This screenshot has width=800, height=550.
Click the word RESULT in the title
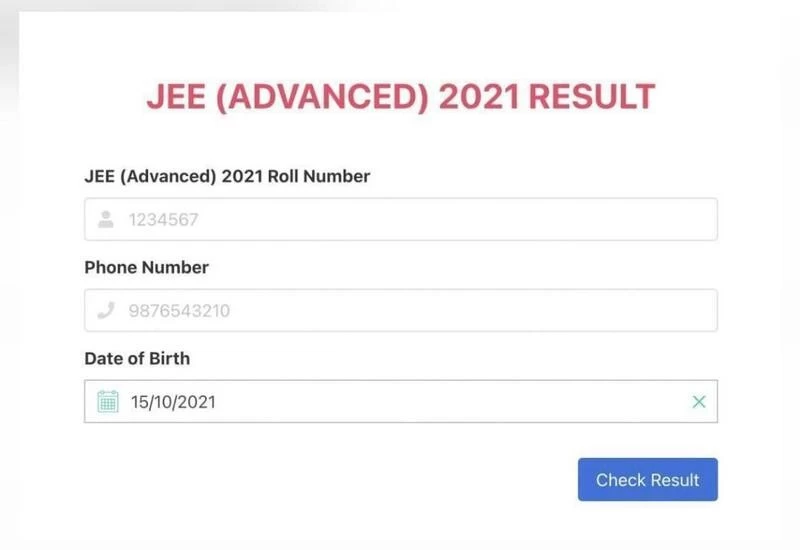pos(591,96)
